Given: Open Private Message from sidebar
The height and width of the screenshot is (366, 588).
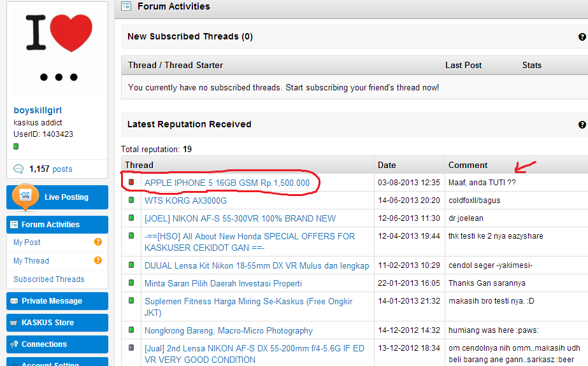Looking at the screenshot, I should click(x=57, y=301).
